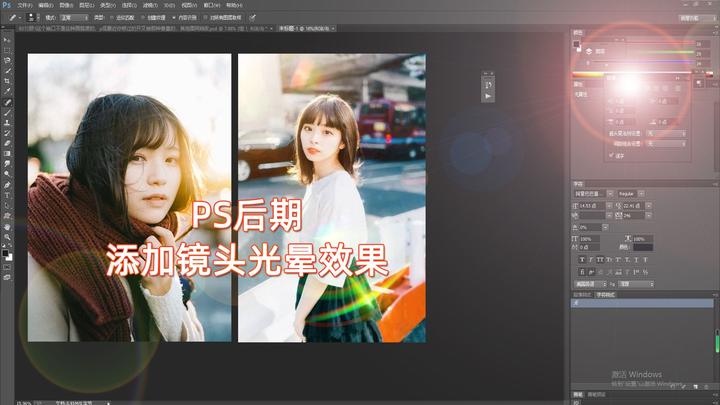Click the foreground/background color swatch in toolbox

7,255
